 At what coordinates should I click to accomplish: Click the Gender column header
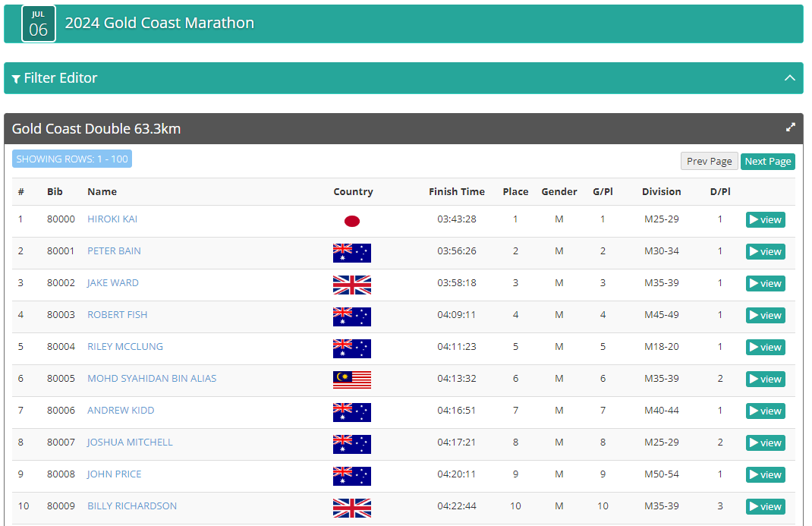click(x=559, y=191)
